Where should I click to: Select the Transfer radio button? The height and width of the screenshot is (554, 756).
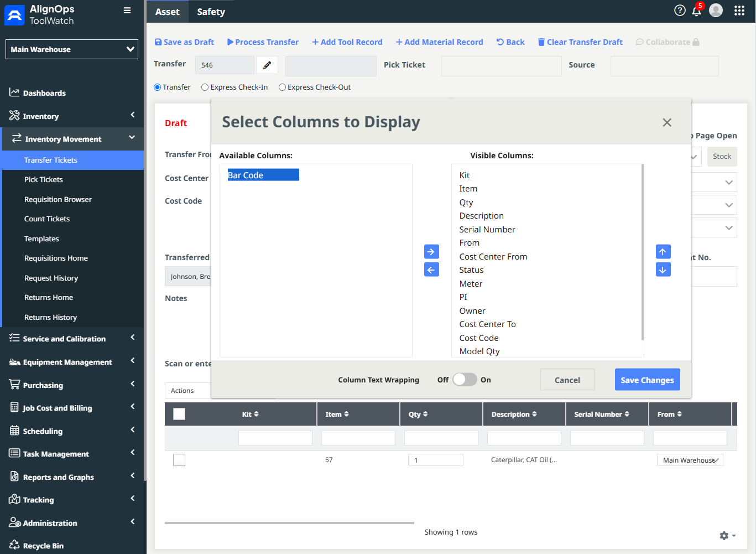(x=158, y=87)
